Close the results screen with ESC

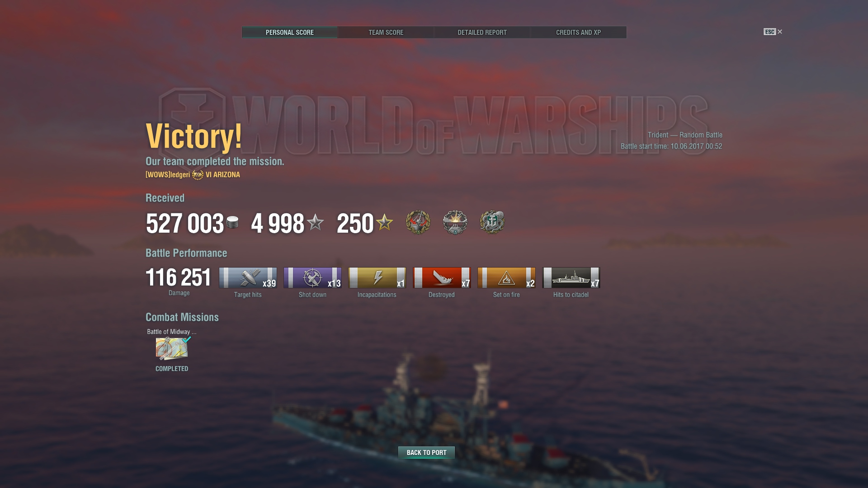click(x=773, y=32)
